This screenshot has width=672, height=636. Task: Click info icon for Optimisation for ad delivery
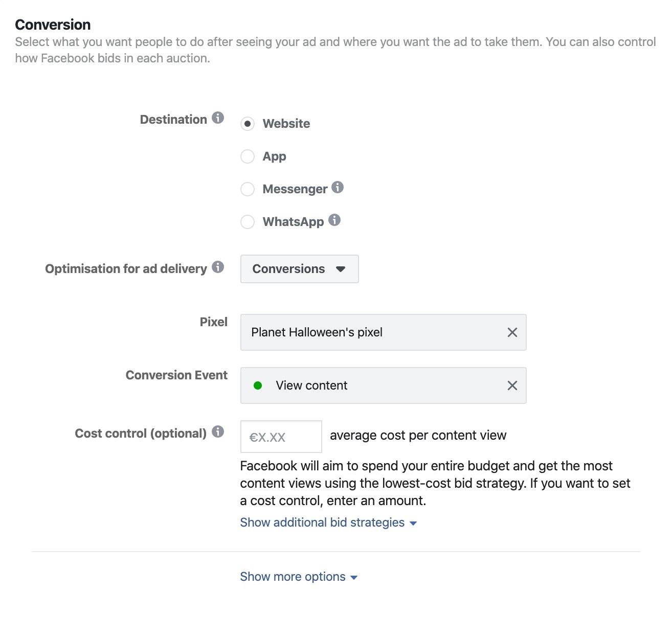pyautogui.click(x=218, y=267)
